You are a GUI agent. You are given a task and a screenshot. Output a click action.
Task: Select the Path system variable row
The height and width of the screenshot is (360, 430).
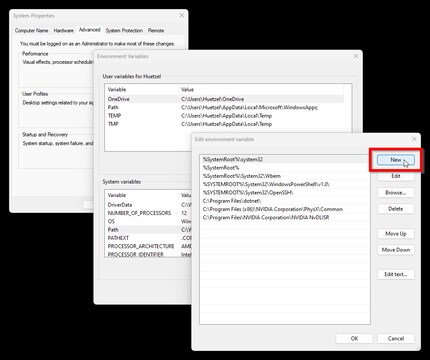(148, 230)
